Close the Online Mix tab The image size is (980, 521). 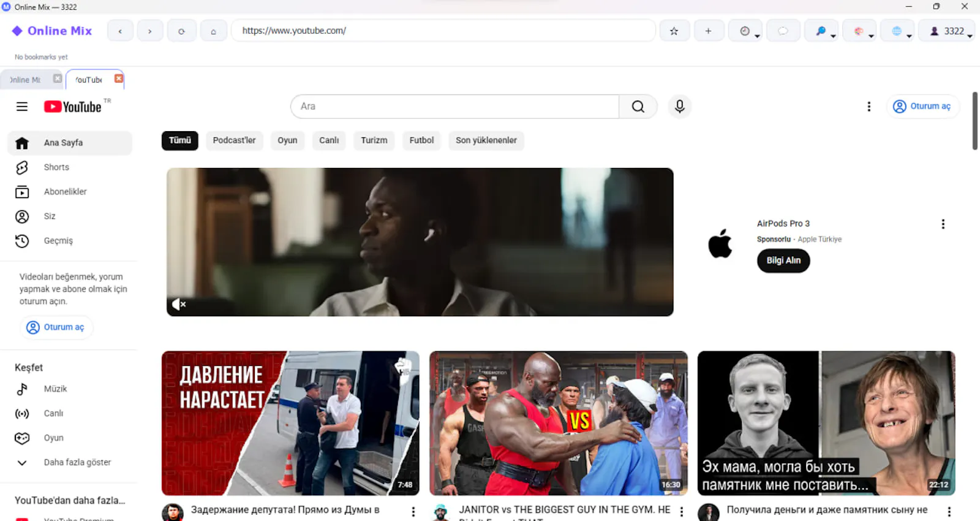coord(58,78)
